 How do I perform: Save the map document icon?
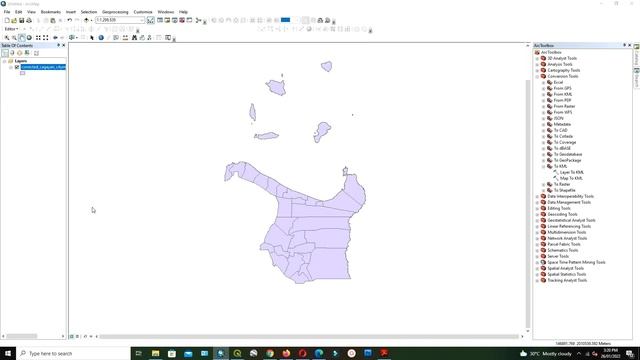(21, 20)
